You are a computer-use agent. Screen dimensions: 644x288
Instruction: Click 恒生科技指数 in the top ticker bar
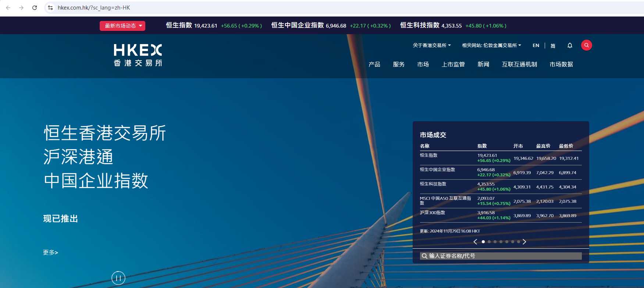click(x=420, y=25)
